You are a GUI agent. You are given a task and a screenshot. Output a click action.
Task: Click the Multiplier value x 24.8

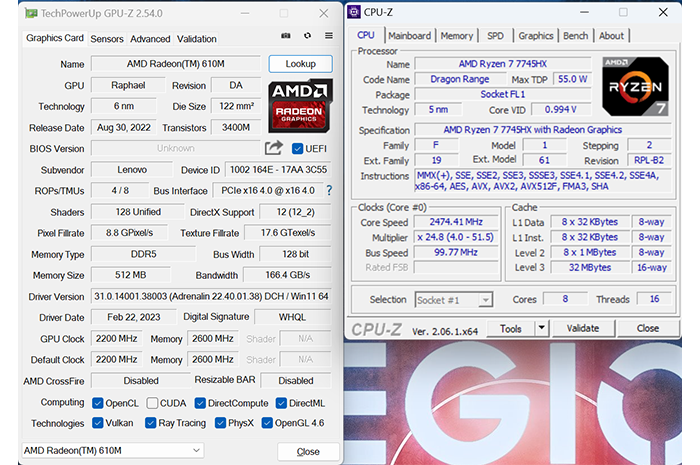[x=456, y=237]
